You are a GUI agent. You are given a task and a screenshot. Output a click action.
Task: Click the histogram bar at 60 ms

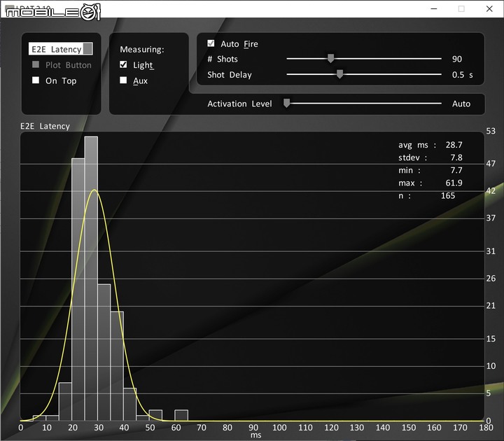coord(181,415)
